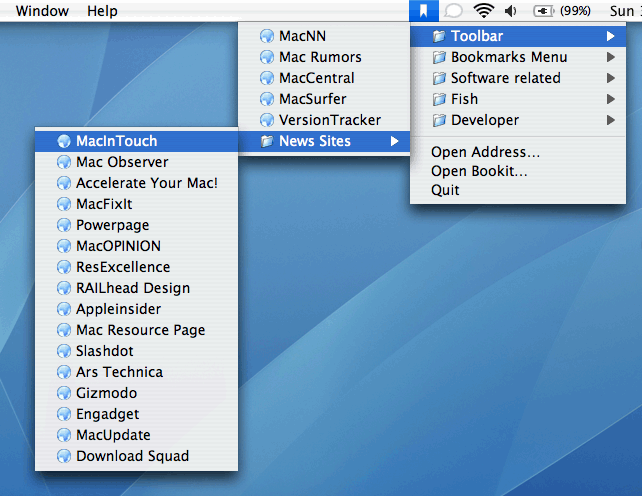Click the RAILhead Design text label

pos(133,288)
